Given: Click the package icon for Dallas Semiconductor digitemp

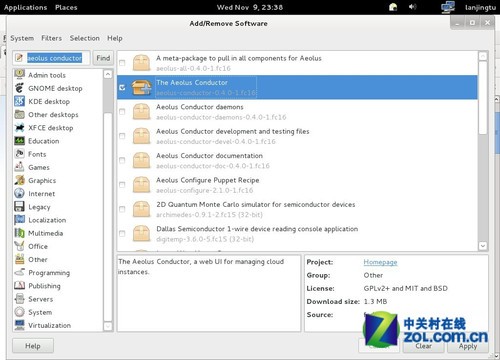Looking at the screenshot, I should click(141, 234).
